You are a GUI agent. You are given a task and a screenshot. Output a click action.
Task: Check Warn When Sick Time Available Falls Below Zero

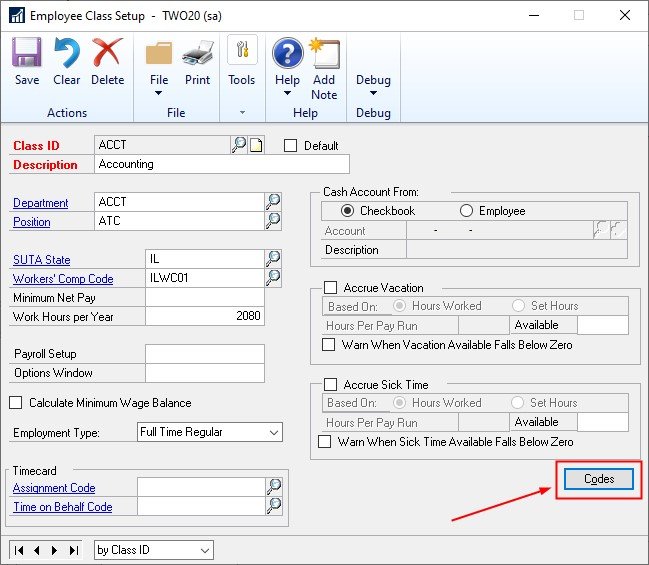point(324,442)
